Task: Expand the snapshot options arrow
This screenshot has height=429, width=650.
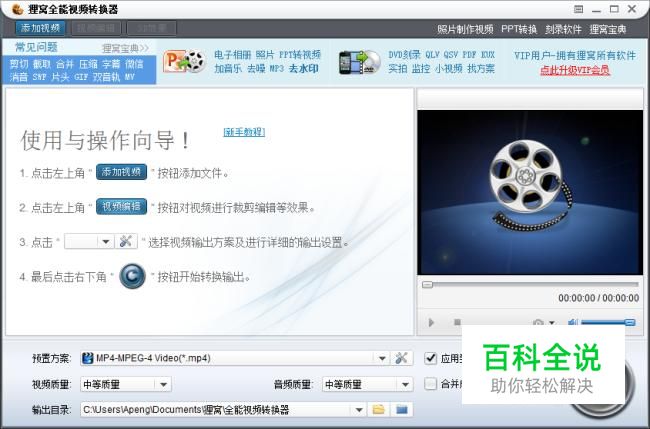Action: (552, 322)
